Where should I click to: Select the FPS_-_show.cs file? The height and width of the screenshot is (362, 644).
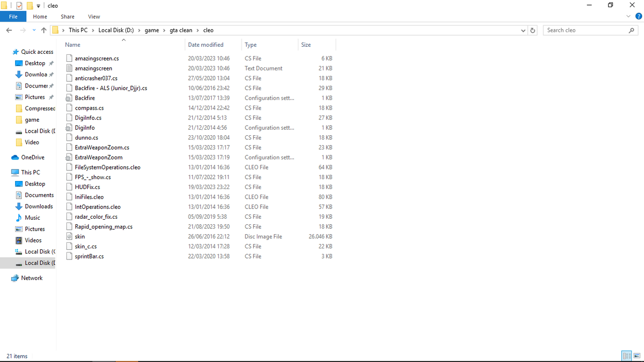pos(93,177)
